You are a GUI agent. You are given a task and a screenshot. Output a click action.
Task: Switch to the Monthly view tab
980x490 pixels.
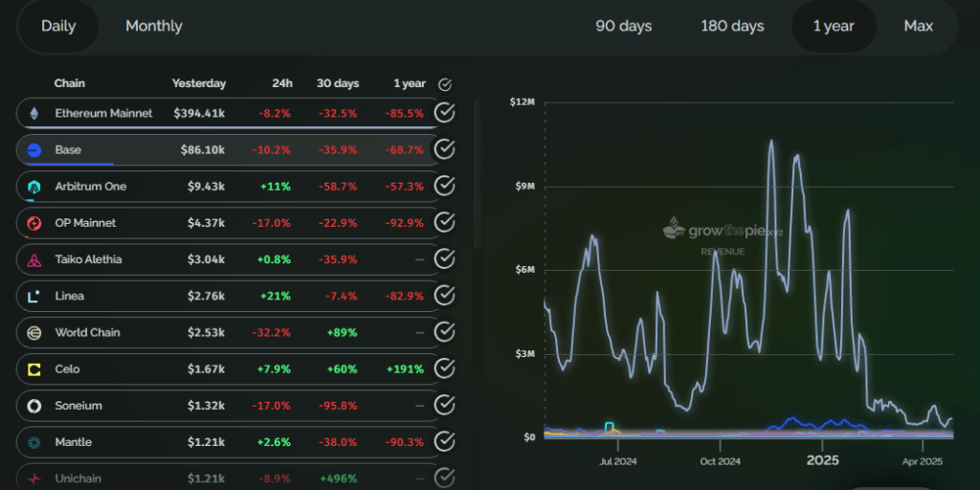(x=153, y=26)
